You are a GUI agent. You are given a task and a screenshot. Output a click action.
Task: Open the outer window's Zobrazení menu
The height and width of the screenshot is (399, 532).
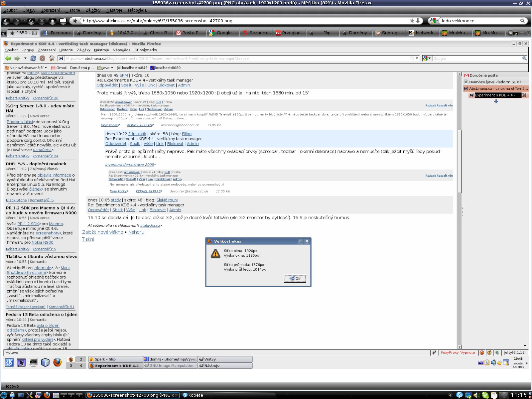pos(51,10)
